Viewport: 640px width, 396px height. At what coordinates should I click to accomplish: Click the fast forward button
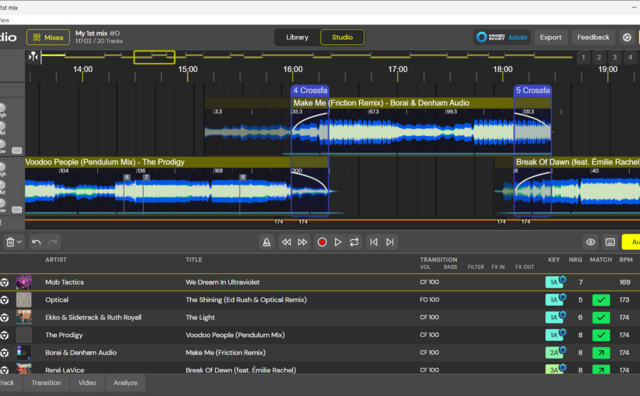tap(302, 242)
